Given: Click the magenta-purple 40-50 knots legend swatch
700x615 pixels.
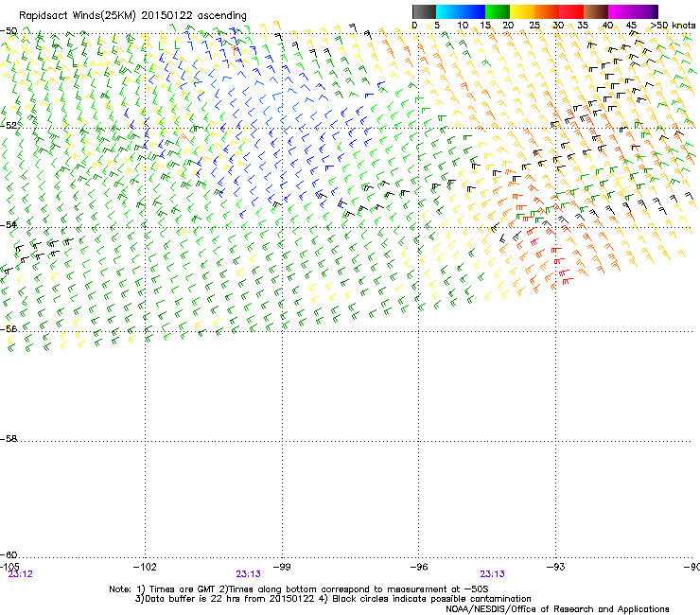Looking at the screenshot, I should (633, 11).
